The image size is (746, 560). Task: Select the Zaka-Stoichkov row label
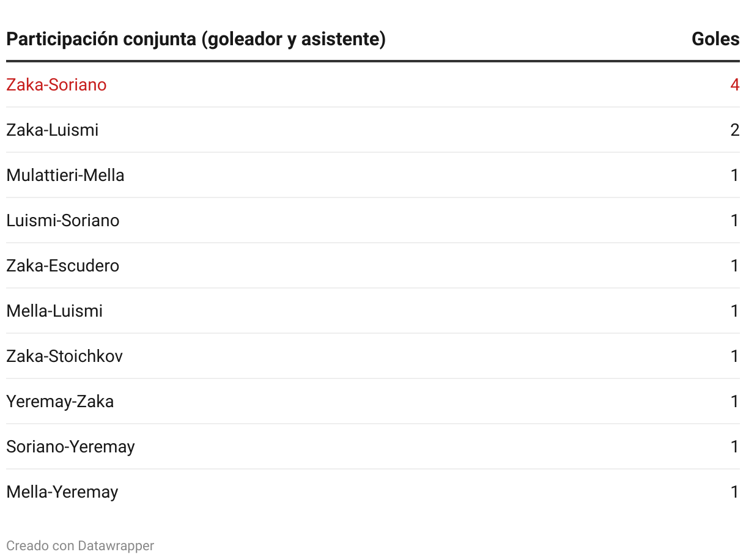(x=65, y=356)
